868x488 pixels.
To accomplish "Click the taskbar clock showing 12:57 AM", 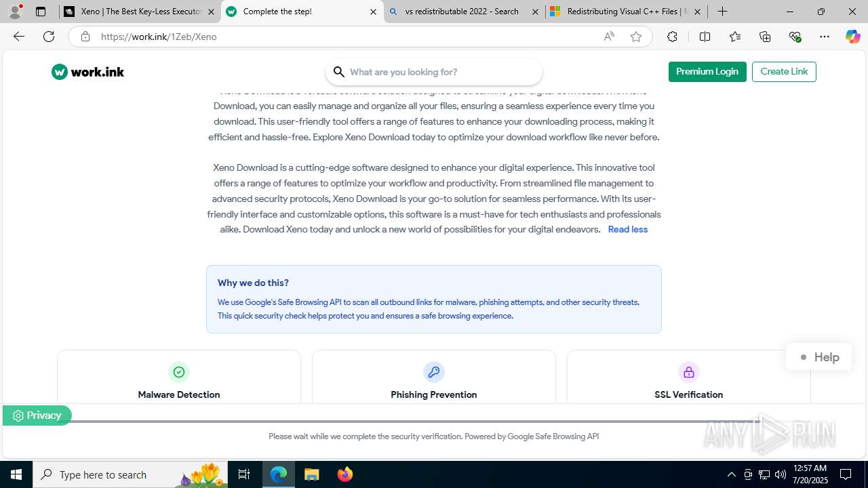I will coord(809,474).
